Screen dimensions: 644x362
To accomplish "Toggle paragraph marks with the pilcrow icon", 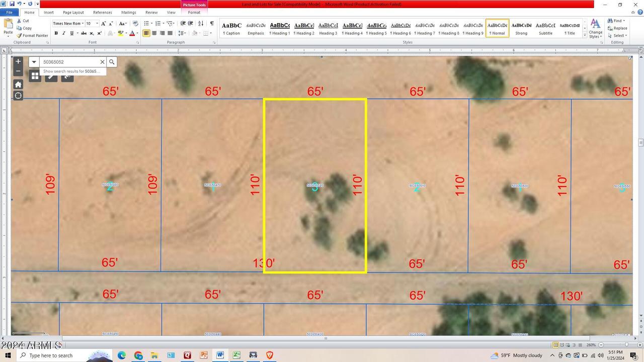I will (x=210, y=23).
